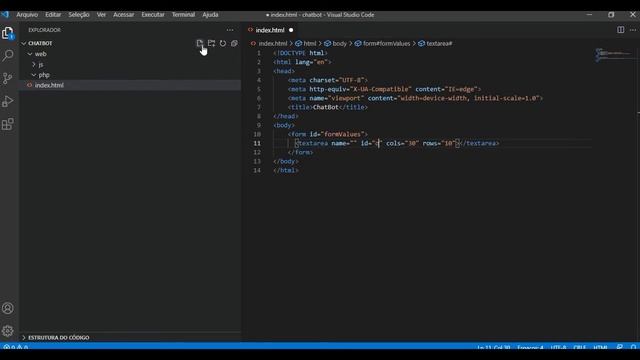The width and height of the screenshot is (640, 360).
Task: Change HTML language mode in status bar
Action: (600, 347)
